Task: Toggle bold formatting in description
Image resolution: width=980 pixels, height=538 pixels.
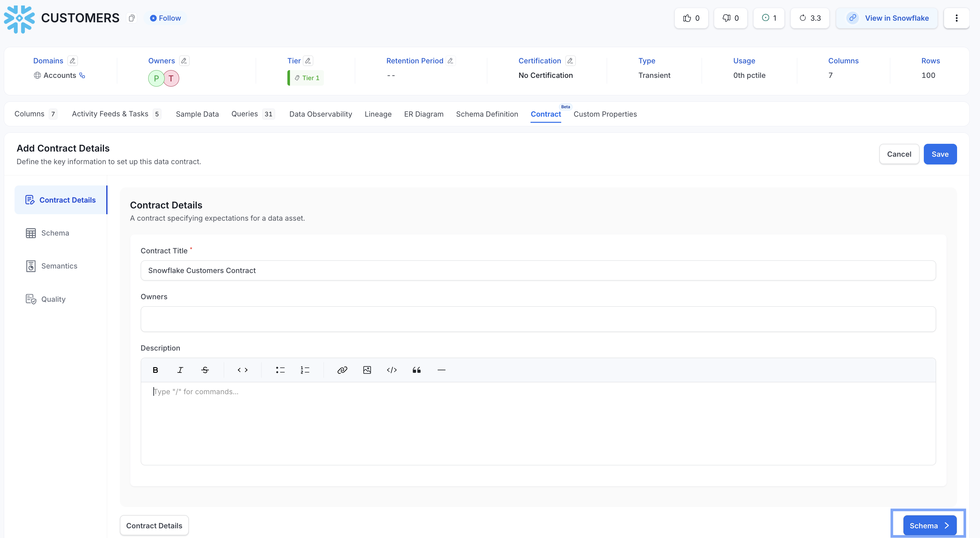Action: tap(155, 370)
